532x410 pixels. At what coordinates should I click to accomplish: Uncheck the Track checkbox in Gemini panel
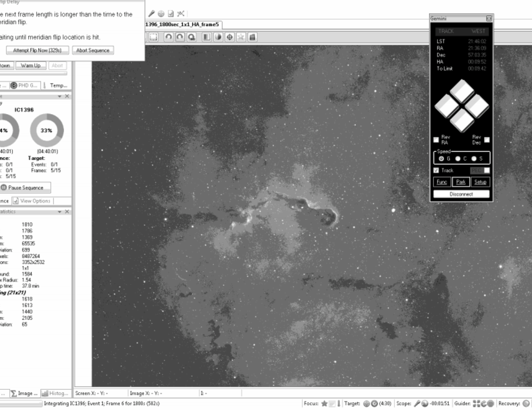[435, 170]
